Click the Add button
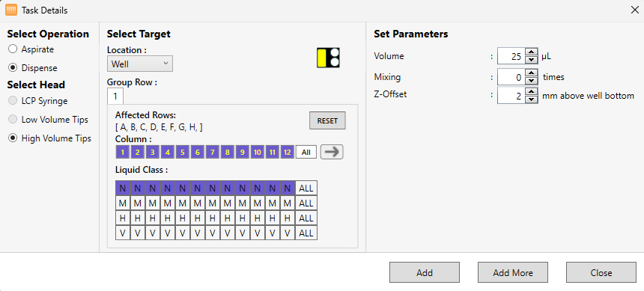The width and height of the screenshot is (644, 291). tap(425, 272)
